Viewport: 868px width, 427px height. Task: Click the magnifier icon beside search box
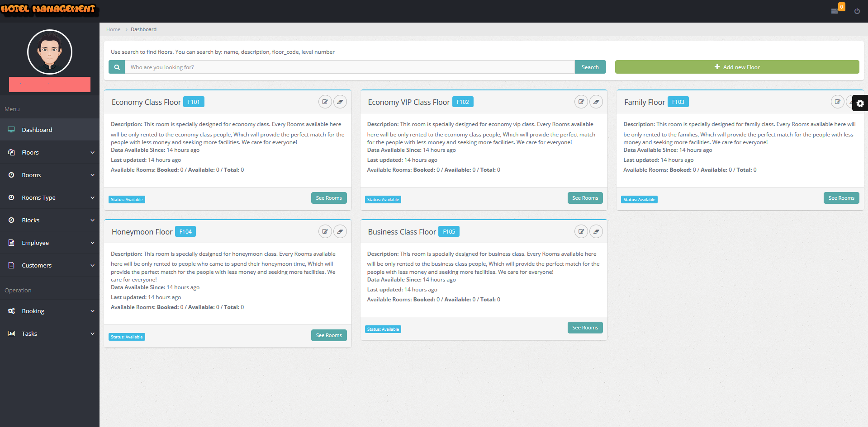pyautogui.click(x=117, y=67)
